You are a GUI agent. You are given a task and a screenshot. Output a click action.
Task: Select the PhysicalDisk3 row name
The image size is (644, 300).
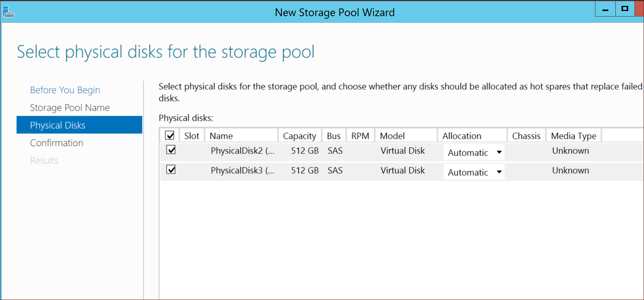[x=242, y=171]
